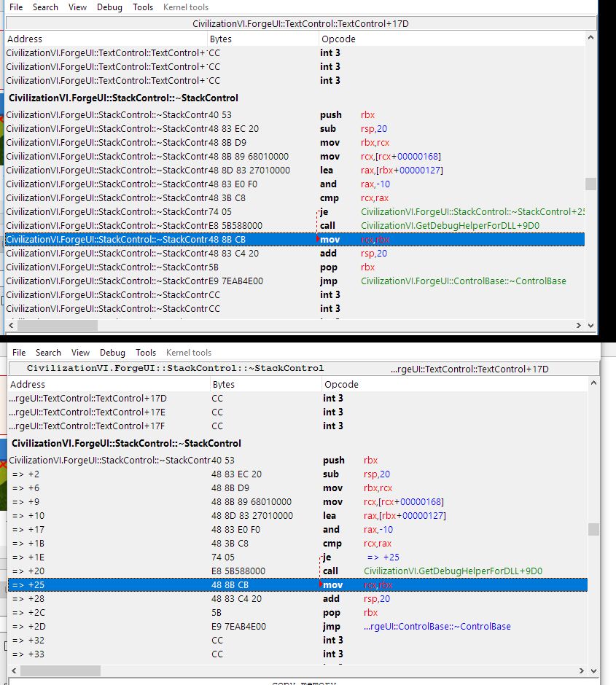
Task: Select the '=> +28' add rsp,20 row
Action: pyautogui.click(x=298, y=598)
